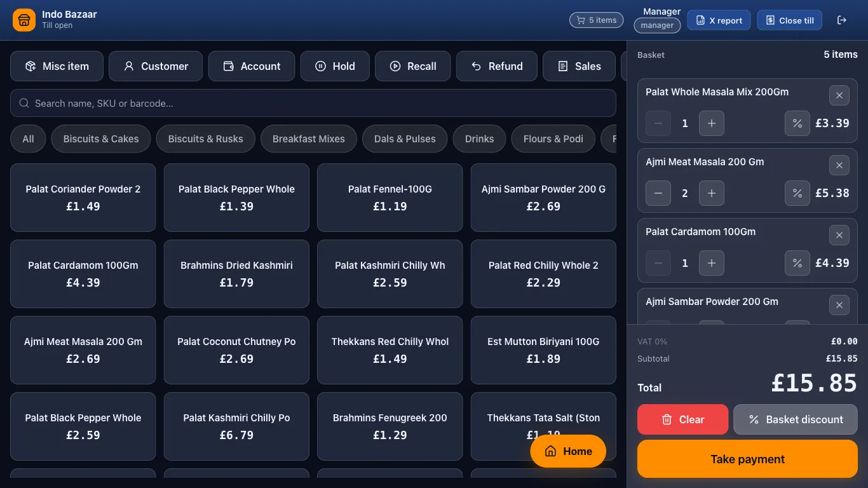Add Ajmi Meat Masala 200 Gm product tile

83,350
